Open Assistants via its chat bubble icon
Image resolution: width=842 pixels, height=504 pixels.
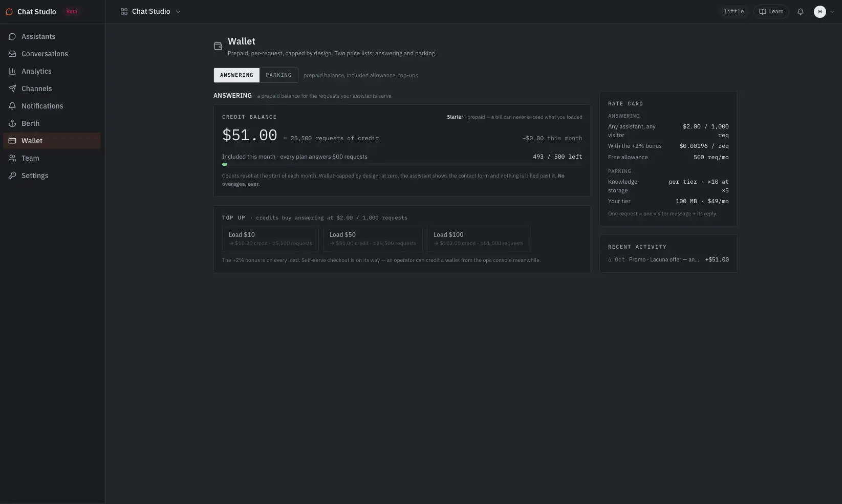point(12,36)
